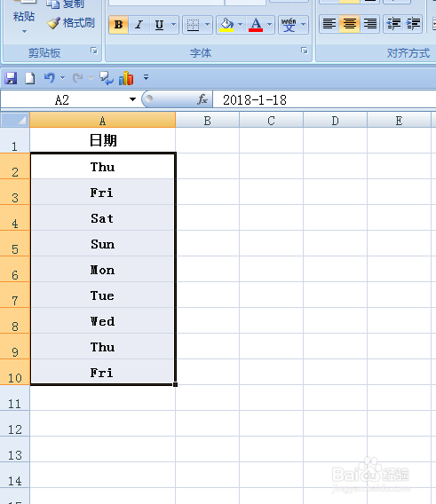Click the phonetic guide wén icon
This screenshot has width=436, height=504.
tap(289, 25)
